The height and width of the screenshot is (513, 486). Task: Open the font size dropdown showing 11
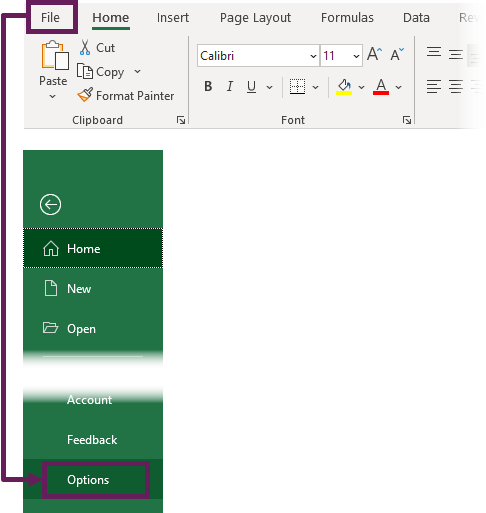pyautogui.click(x=356, y=56)
